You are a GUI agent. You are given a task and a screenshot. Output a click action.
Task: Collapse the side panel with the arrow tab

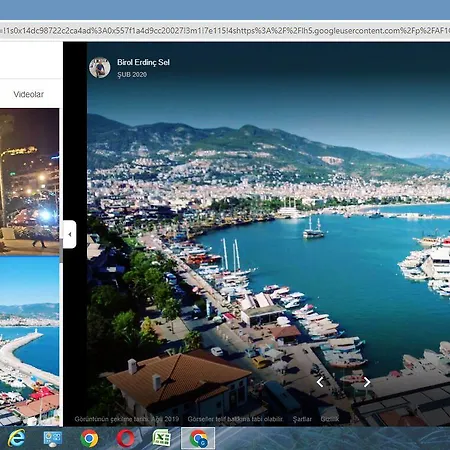click(x=69, y=234)
